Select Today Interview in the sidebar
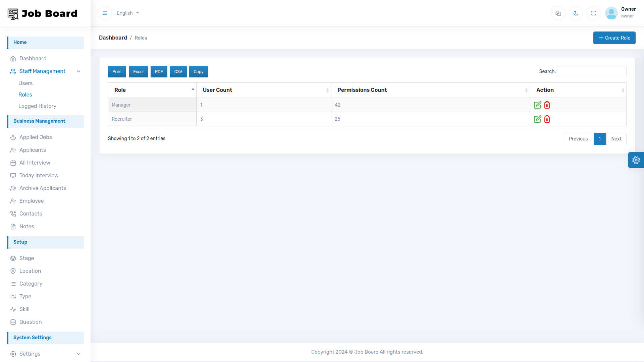The width and height of the screenshot is (644, 362). (39, 175)
